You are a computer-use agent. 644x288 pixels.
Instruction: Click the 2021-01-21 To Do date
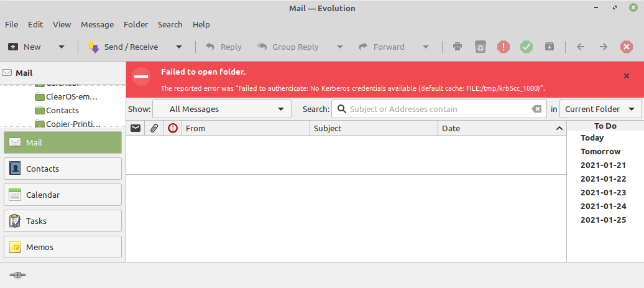pyautogui.click(x=604, y=165)
